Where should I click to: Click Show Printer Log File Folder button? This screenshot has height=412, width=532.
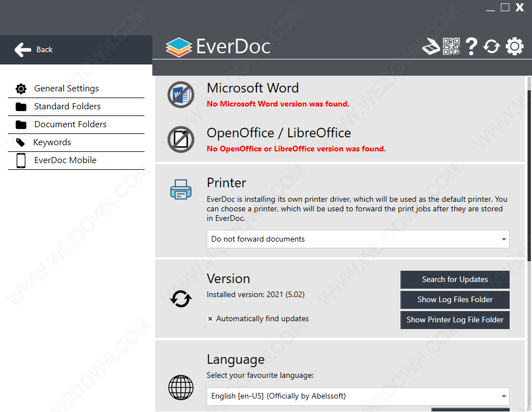point(455,320)
